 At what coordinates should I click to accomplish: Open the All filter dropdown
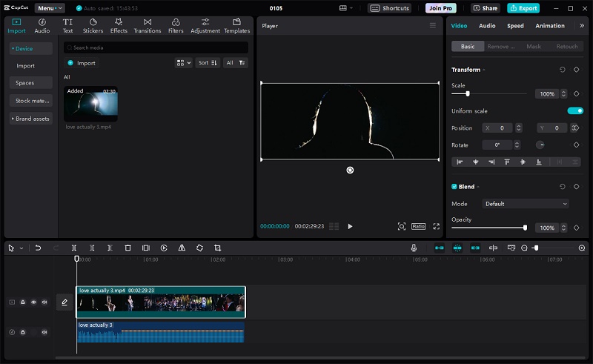point(236,63)
